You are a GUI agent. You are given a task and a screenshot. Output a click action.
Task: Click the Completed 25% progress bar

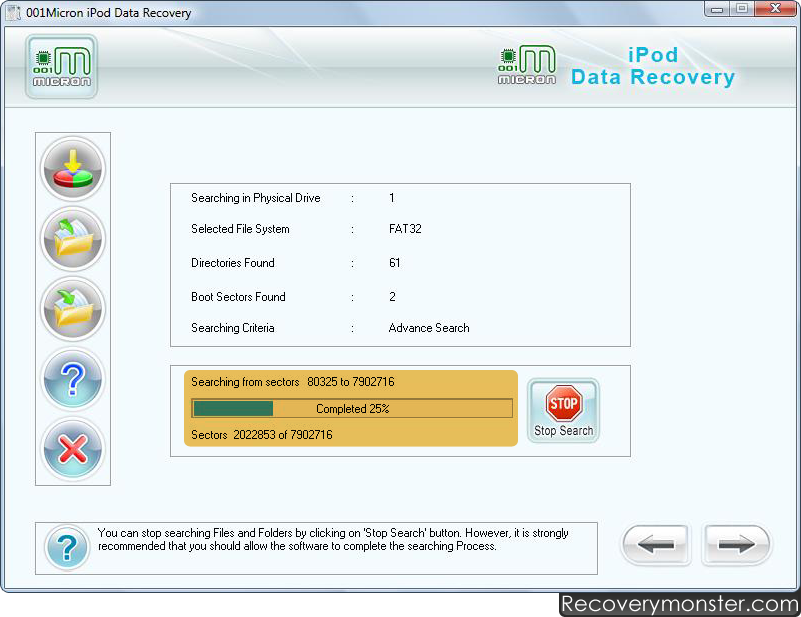(x=352, y=409)
